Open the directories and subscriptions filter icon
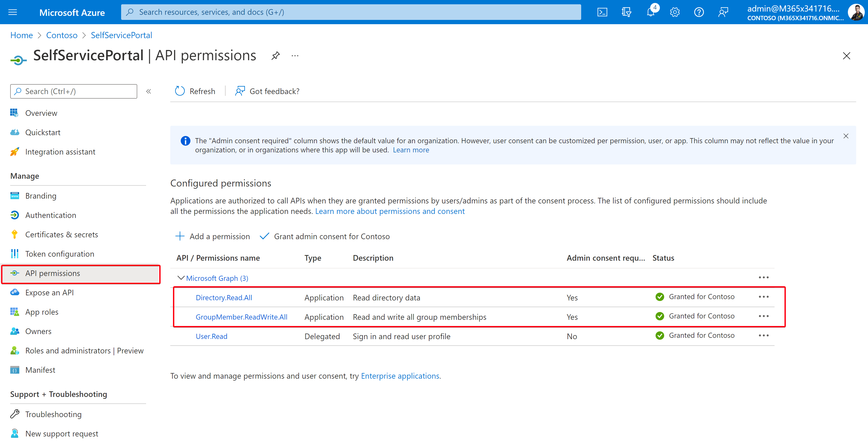This screenshot has height=448, width=868. [x=626, y=12]
